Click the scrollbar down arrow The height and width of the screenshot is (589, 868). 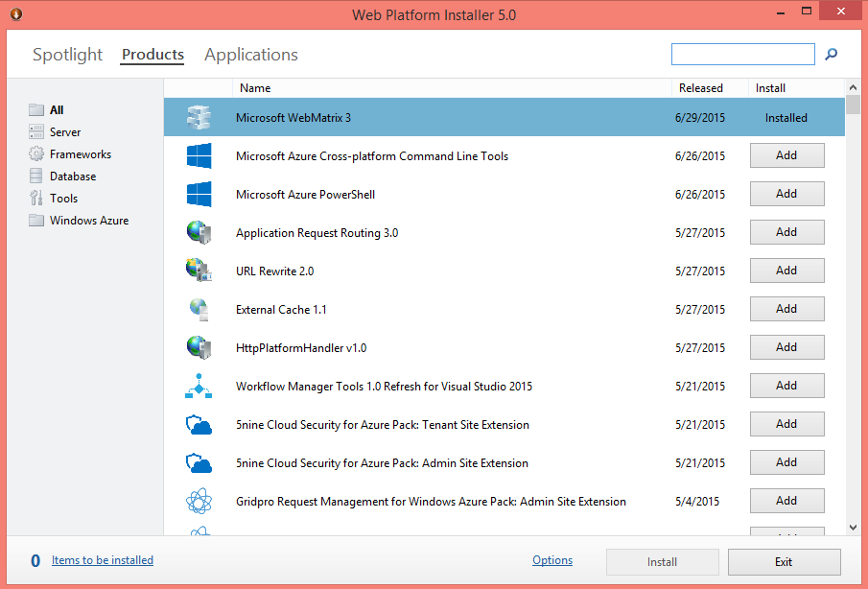coord(853,528)
